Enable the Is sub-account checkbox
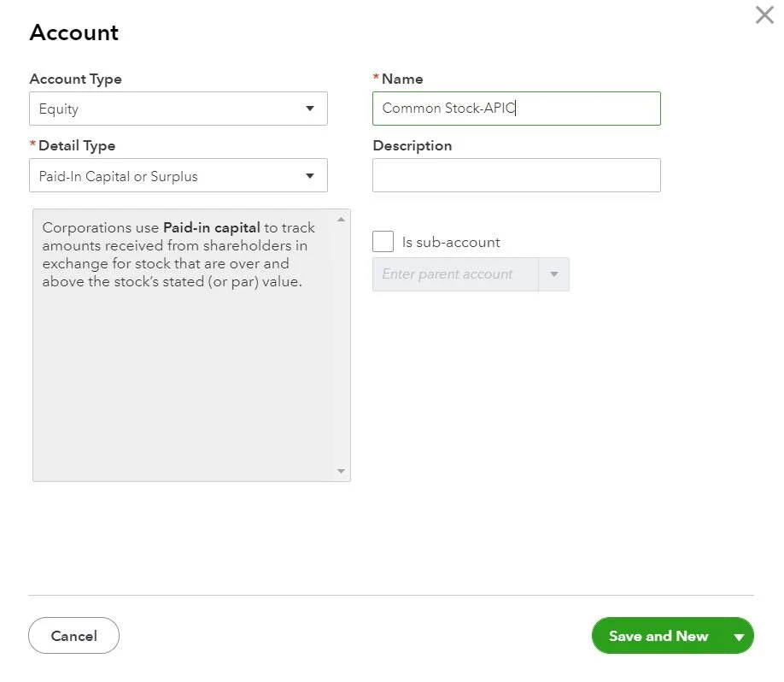The image size is (784, 682). 383,242
